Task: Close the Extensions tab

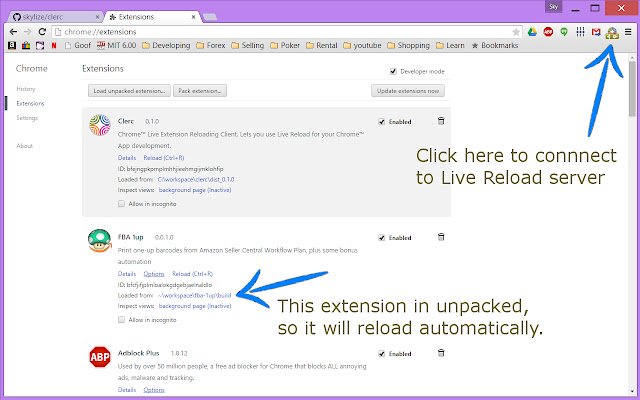Action: [x=193, y=17]
